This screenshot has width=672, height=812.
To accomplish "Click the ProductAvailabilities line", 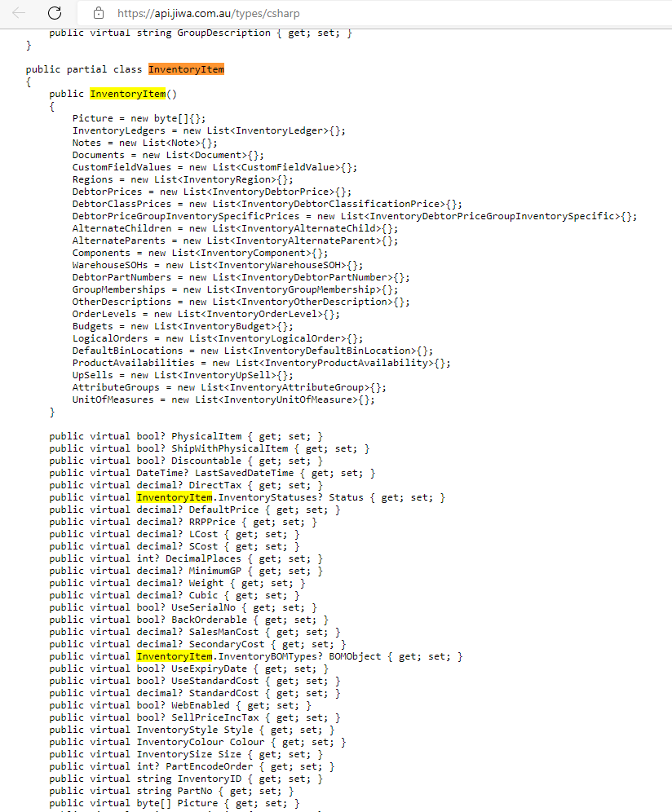I will (x=261, y=363).
